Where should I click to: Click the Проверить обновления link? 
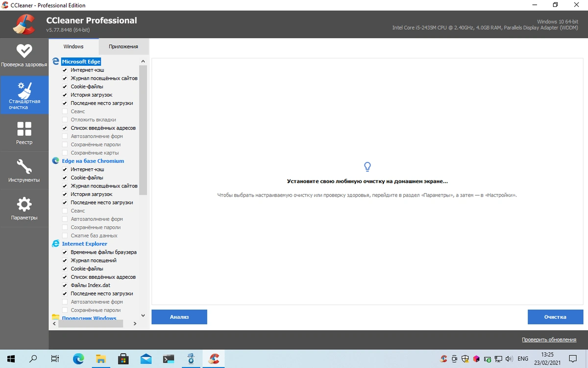(549, 340)
